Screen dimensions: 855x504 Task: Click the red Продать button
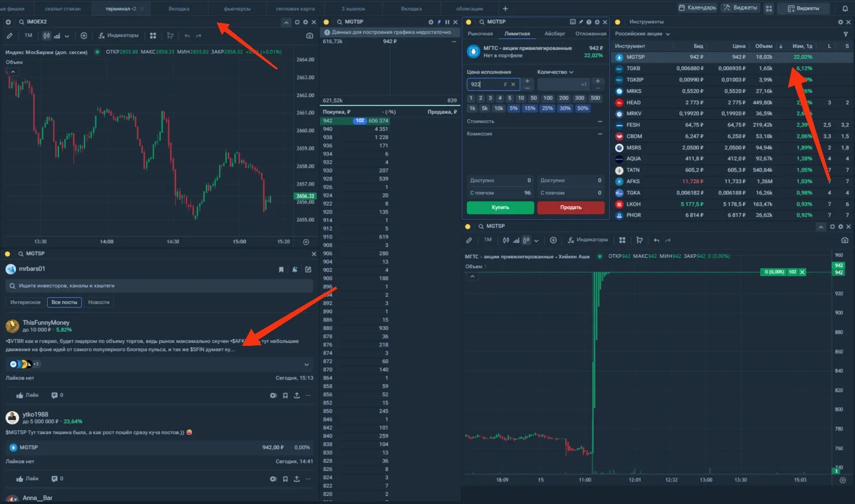point(571,207)
